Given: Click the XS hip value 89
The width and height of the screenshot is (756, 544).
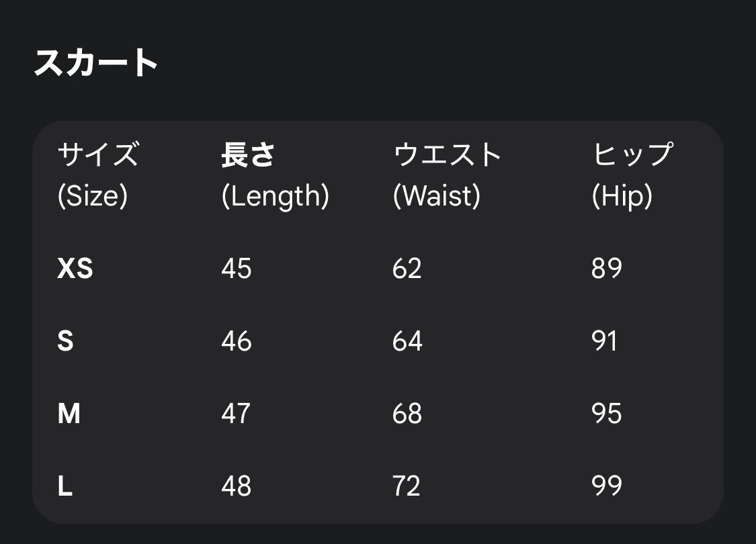Looking at the screenshot, I should [x=607, y=269].
